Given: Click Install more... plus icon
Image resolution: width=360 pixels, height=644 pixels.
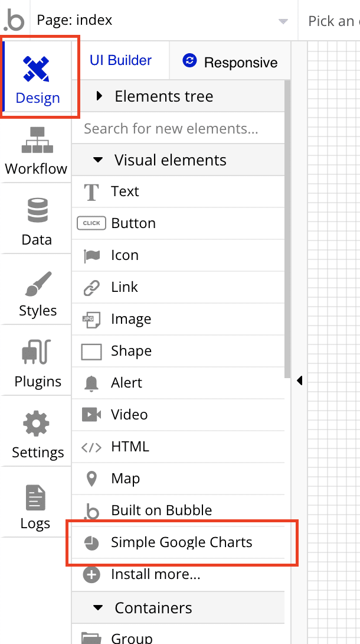Looking at the screenshot, I should pyautogui.click(x=91, y=575).
